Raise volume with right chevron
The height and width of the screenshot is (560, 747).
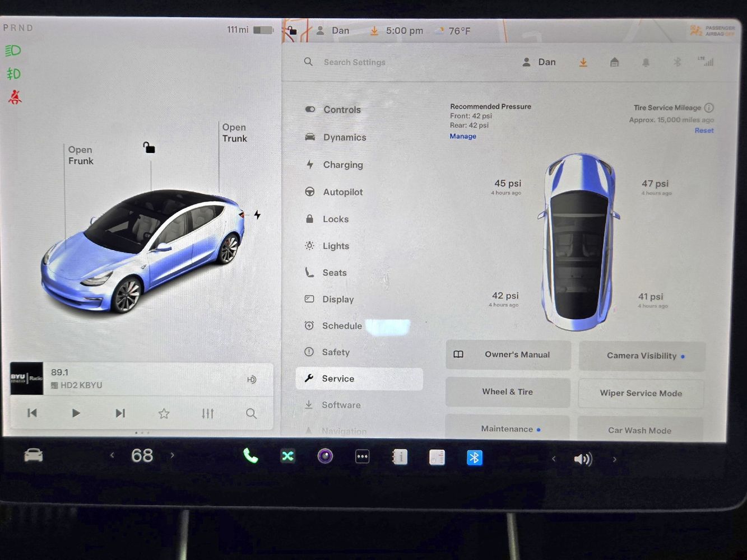tap(614, 459)
